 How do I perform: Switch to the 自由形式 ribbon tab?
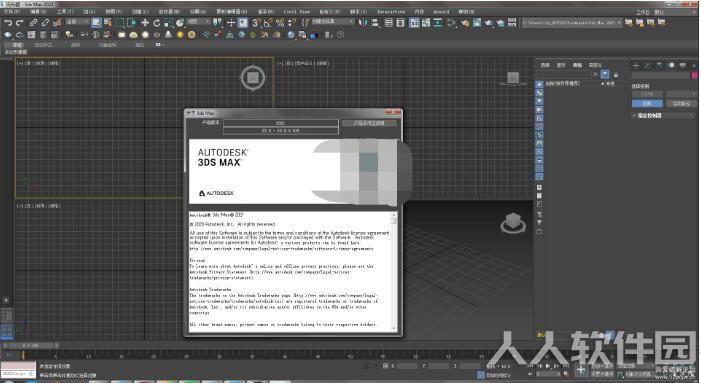point(43,45)
